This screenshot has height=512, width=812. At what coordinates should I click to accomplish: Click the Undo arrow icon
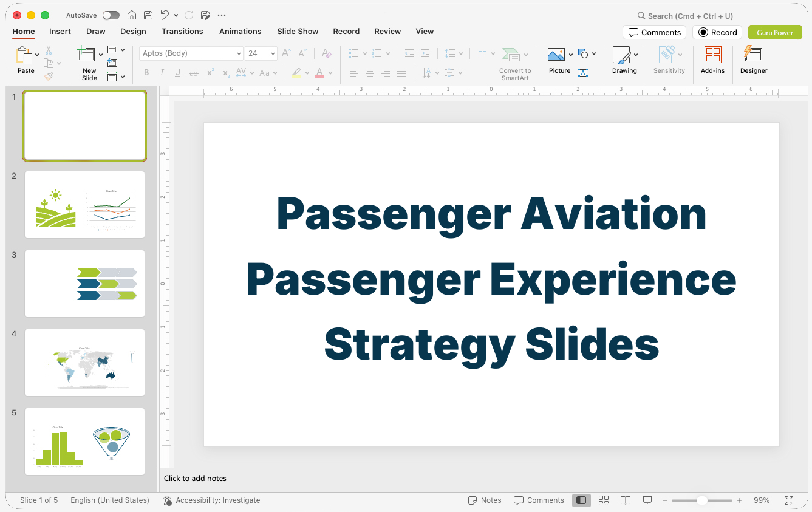(165, 15)
